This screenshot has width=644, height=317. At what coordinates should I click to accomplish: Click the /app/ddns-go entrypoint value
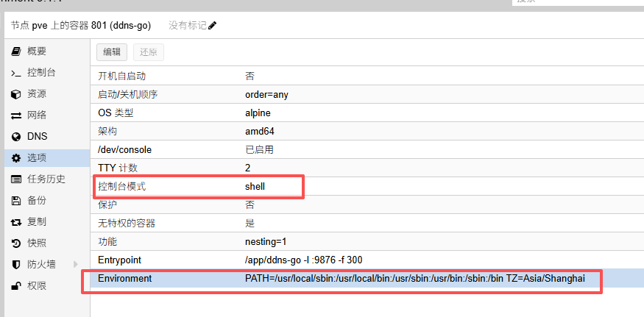[x=303, y=260]
